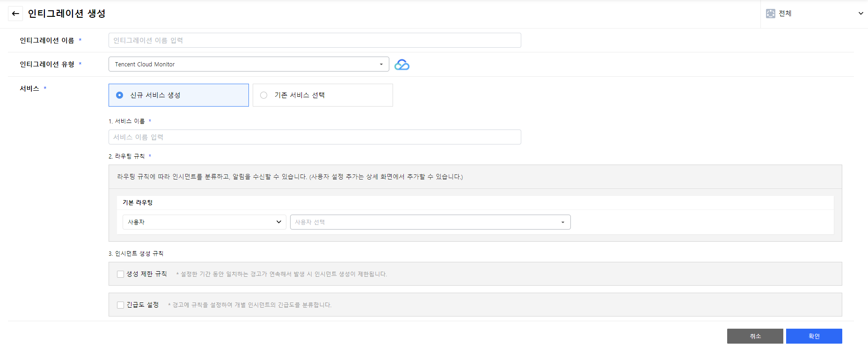This screenshot has height=360, width=868.
Task: Click the 기본 라우팅 section header
Action: click(x=138, y=202)
